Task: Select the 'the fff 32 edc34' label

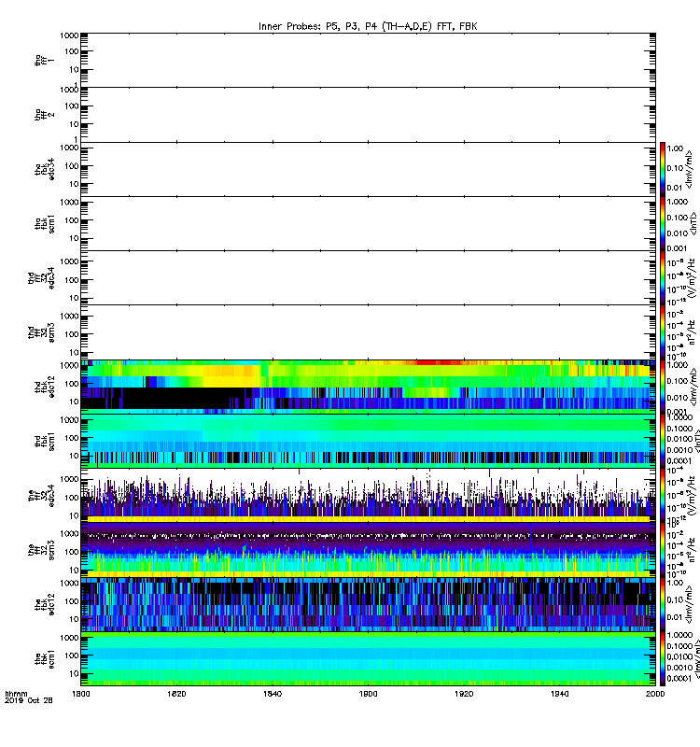Action: pyautogui.click(x=41, y=496)
